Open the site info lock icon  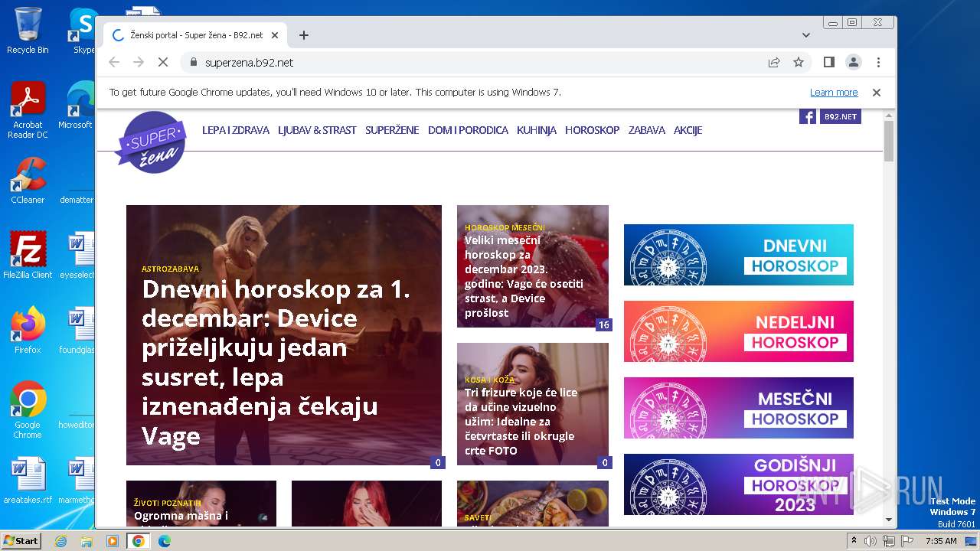(193, 62)
